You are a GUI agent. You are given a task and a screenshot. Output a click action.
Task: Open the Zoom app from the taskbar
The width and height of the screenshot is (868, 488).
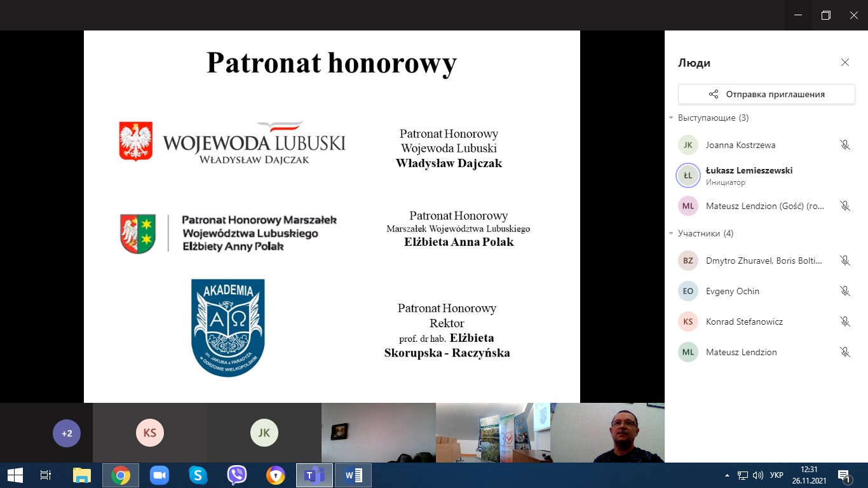[x=159, y=475]
